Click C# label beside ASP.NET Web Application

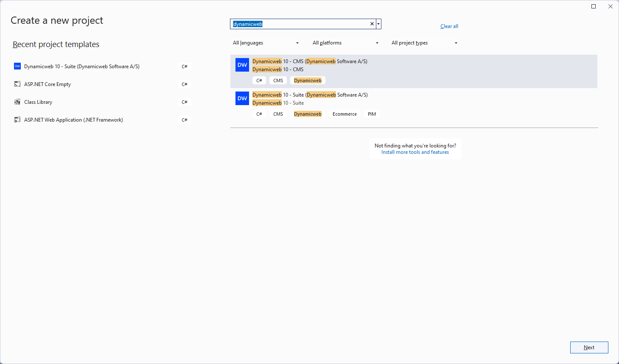click(x=185, y=120)
